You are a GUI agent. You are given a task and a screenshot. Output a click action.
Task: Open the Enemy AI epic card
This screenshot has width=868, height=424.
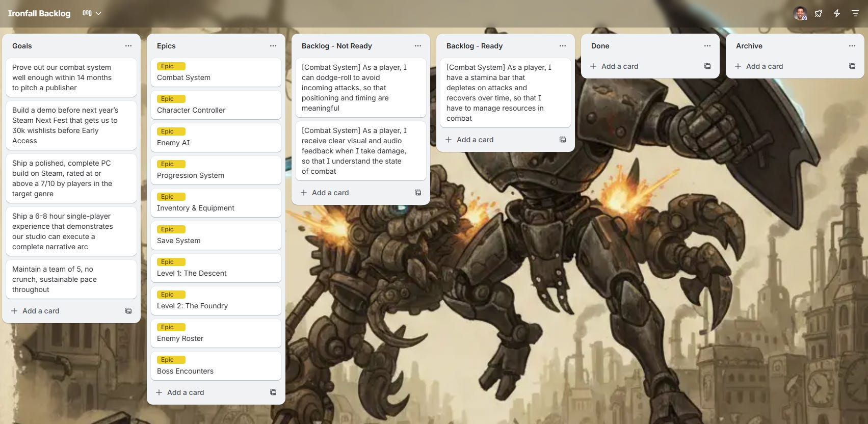tap(216, 138)
